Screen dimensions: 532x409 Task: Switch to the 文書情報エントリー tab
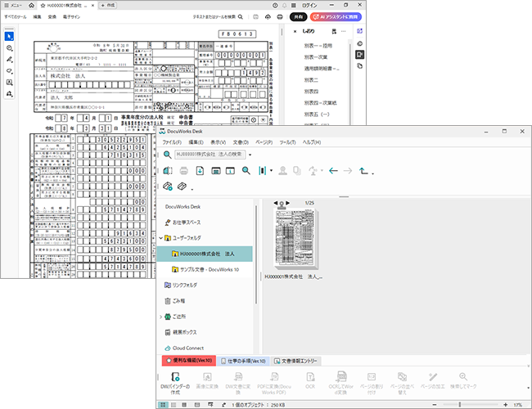296,361
